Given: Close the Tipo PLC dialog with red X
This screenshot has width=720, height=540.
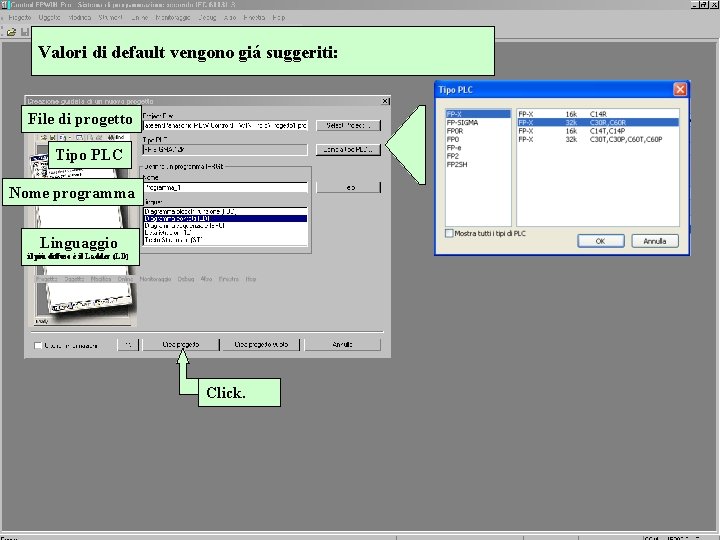Looking at the screenshot, I should coord(680,89).
